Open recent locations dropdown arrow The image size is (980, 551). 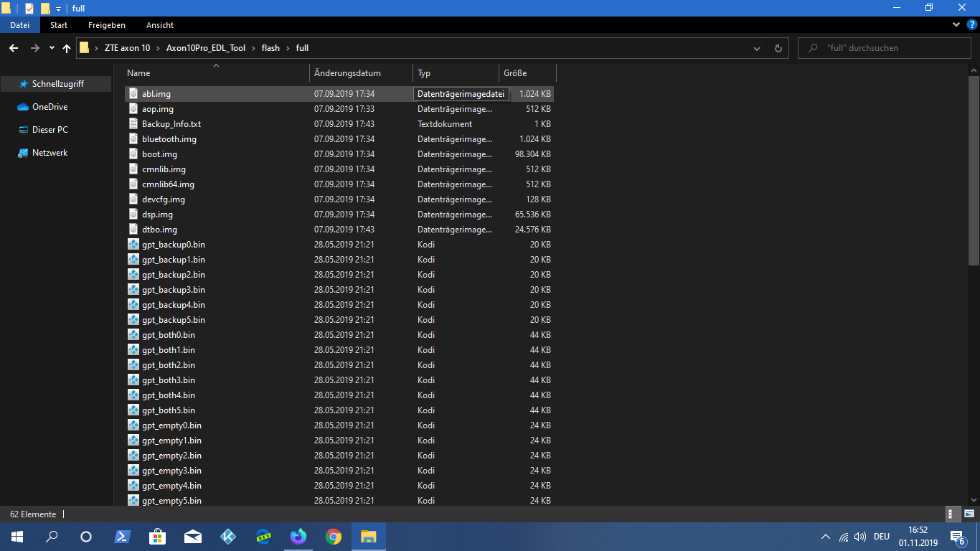(52, 48)
